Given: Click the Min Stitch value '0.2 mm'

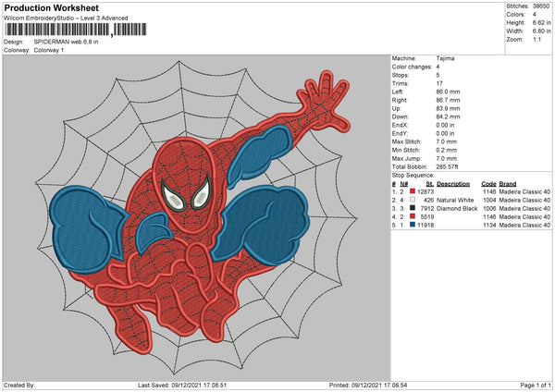Looking at the screenshot, I should tap(447, 150).
